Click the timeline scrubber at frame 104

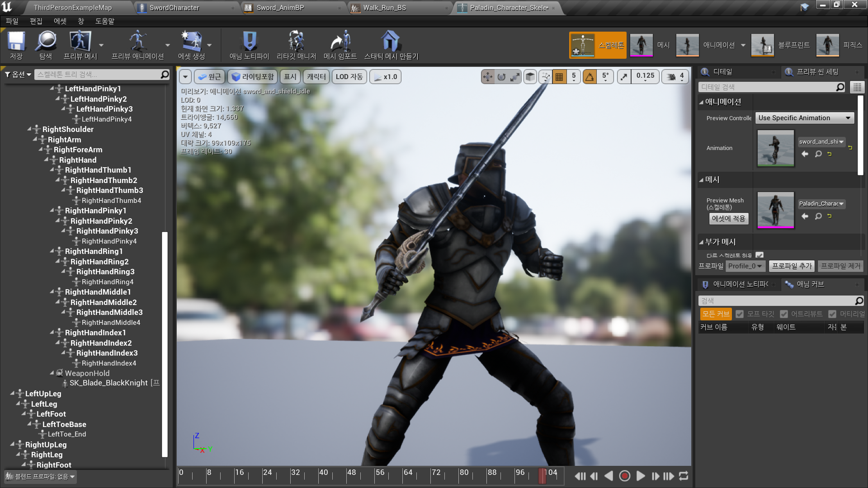[x=542, y=476]
